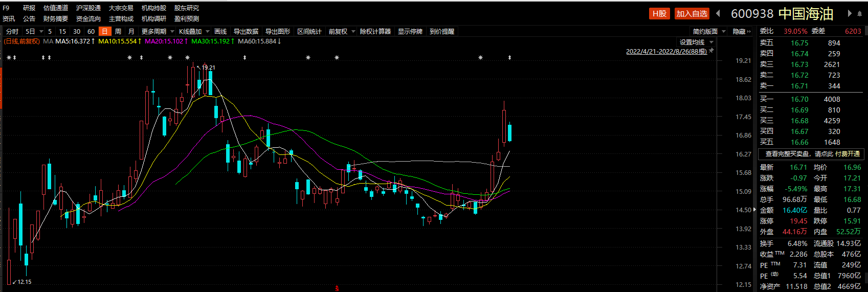Click the 加入自选 button
Screen dimensions: 868x292
(x=692, y=13)
